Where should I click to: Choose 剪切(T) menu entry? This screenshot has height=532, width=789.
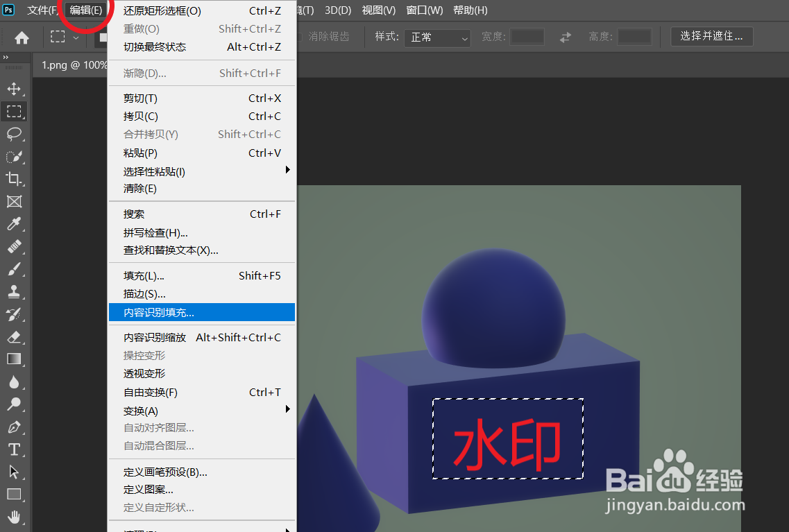pyautogui.click(x=202, y=98)
